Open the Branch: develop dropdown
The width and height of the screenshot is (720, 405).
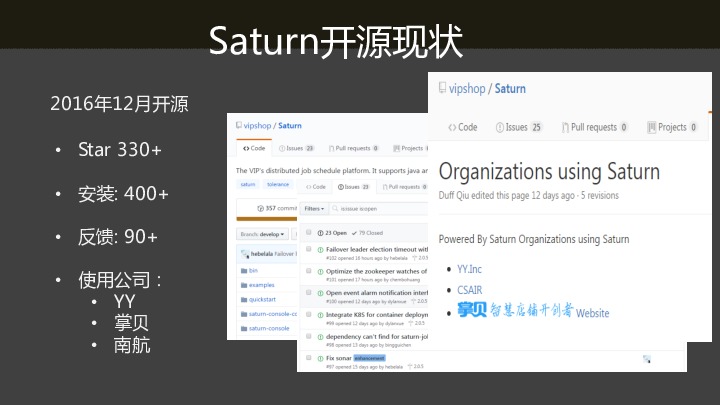click(262, 234)
